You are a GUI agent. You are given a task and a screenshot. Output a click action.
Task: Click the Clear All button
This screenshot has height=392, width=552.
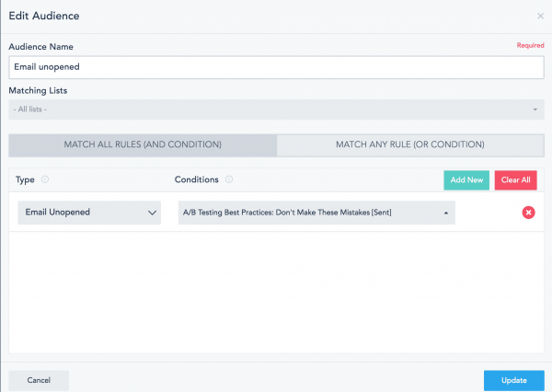coord(516,180)
